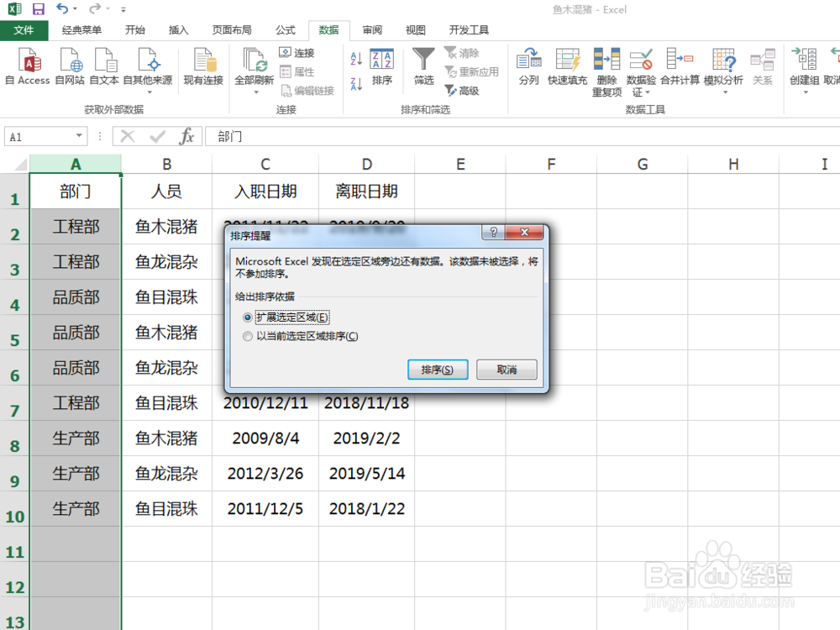Viewport: 840px width, 630px height.
Task: Click Text to Columns (分列)
Action: (x=528, y=66)
